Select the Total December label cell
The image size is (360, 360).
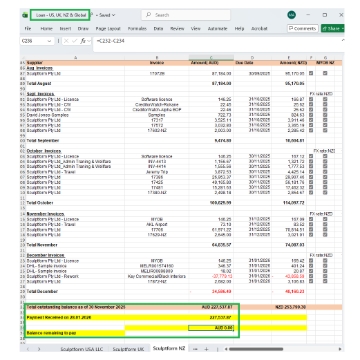tap(75, 292)
